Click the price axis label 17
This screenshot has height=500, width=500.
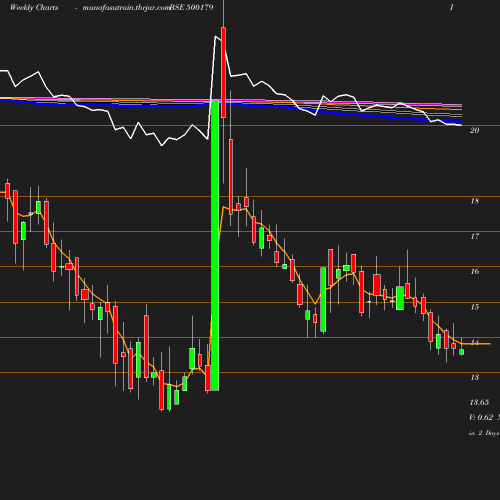[474, 236]
